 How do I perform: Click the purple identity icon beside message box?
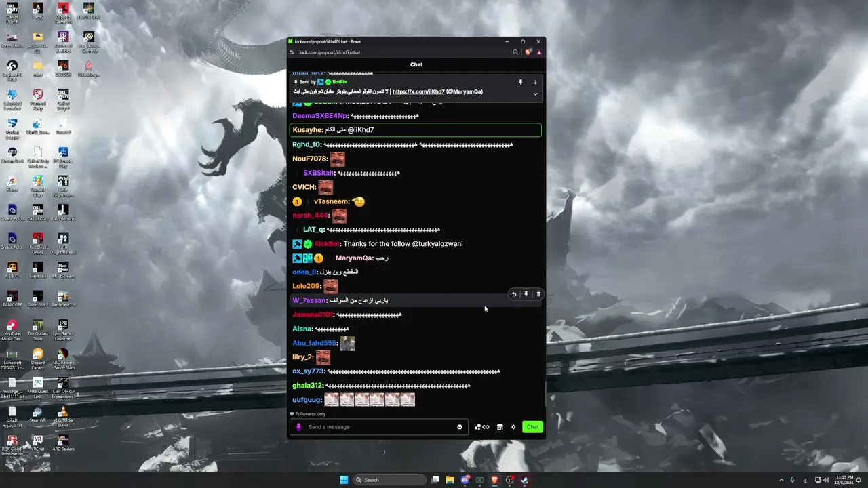click(x=298, y=427)
